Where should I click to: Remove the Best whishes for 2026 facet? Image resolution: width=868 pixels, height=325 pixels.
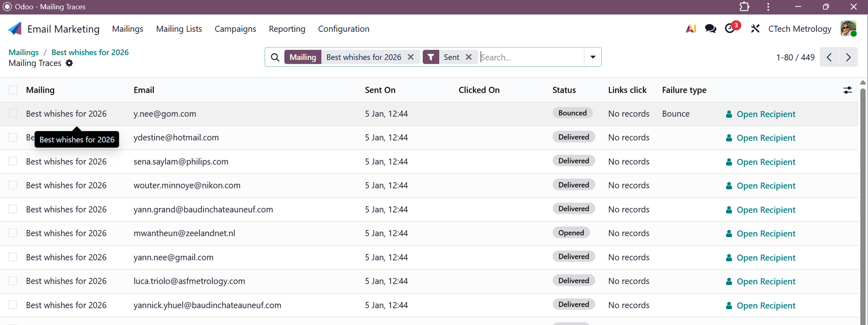(410, 57)
